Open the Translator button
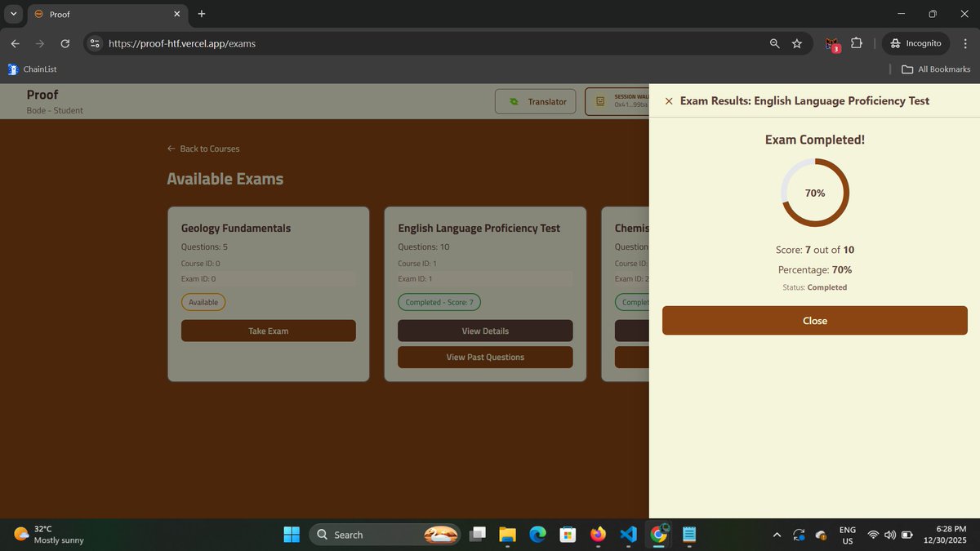 click(536, 102)
